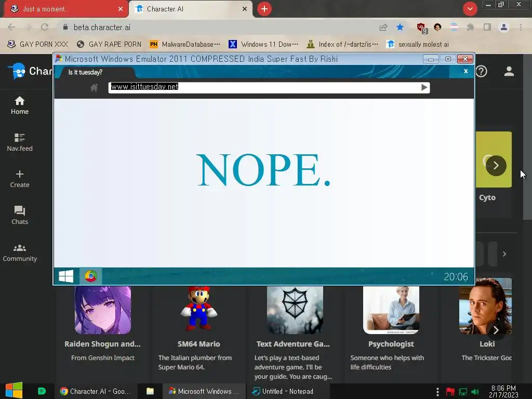Click the NOPE. text in emulator page
The width and height of the screenshot is (532, 399).
click(x=263, y=169)
